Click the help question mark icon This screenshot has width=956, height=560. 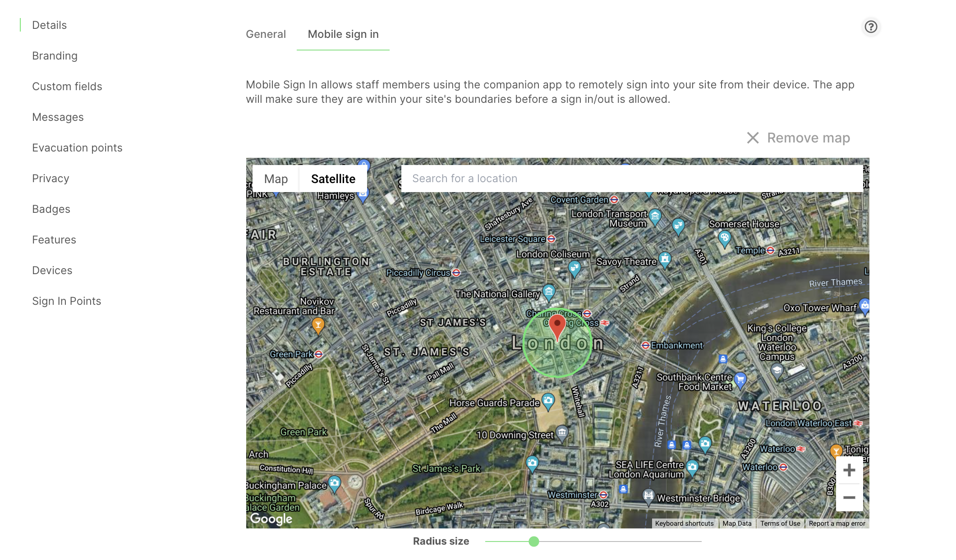[870, 27]
